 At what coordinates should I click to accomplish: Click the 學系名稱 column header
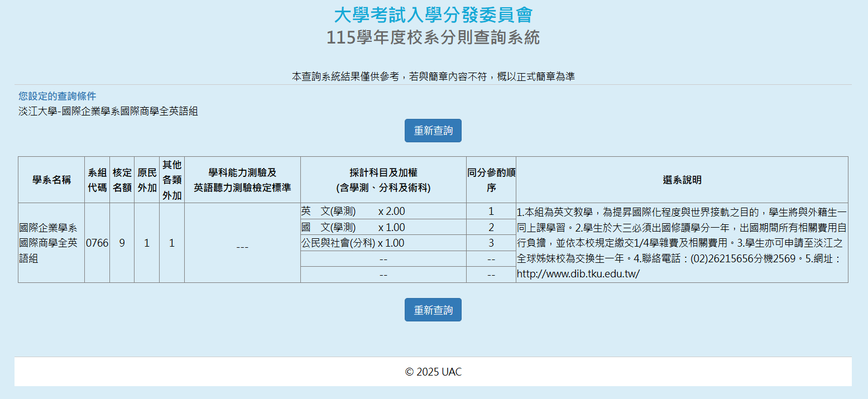tap(51, 180)
